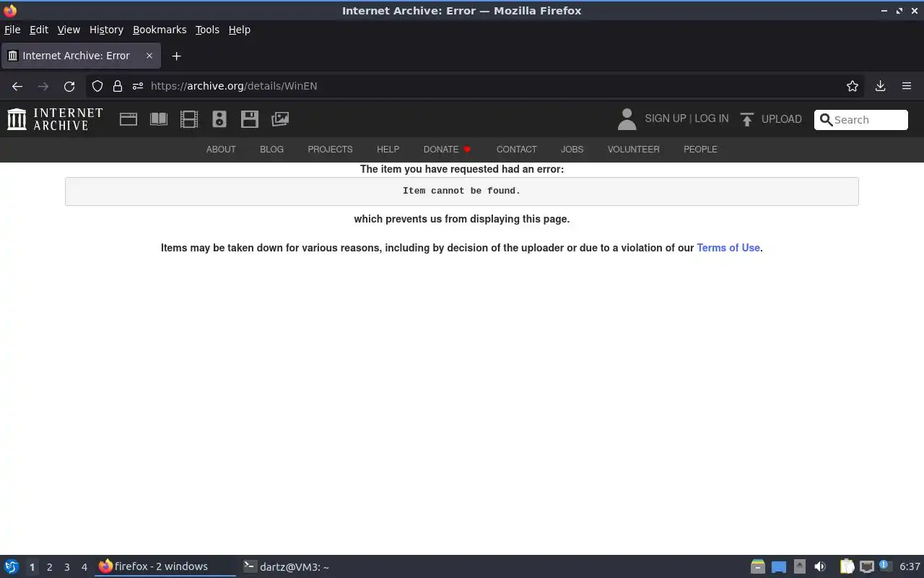Open the HELP link in site navigation
Screen dimensions: 924x578
388,150
